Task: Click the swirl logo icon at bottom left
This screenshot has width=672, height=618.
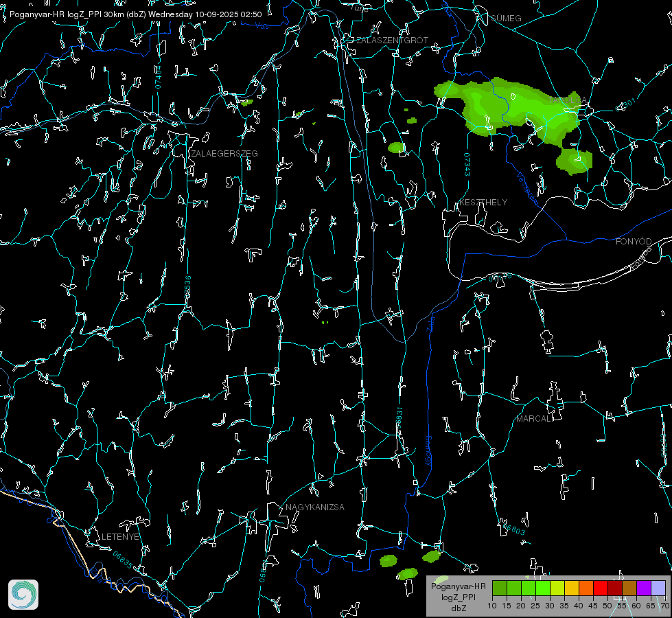Action: (23, 595)
